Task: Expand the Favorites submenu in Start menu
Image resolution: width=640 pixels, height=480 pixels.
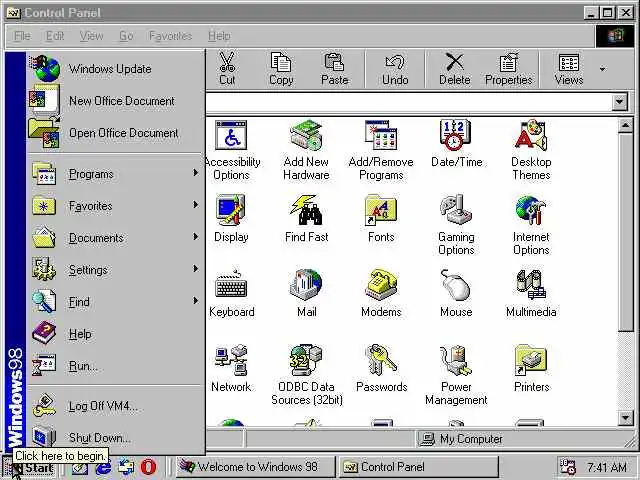Action: 115,206
